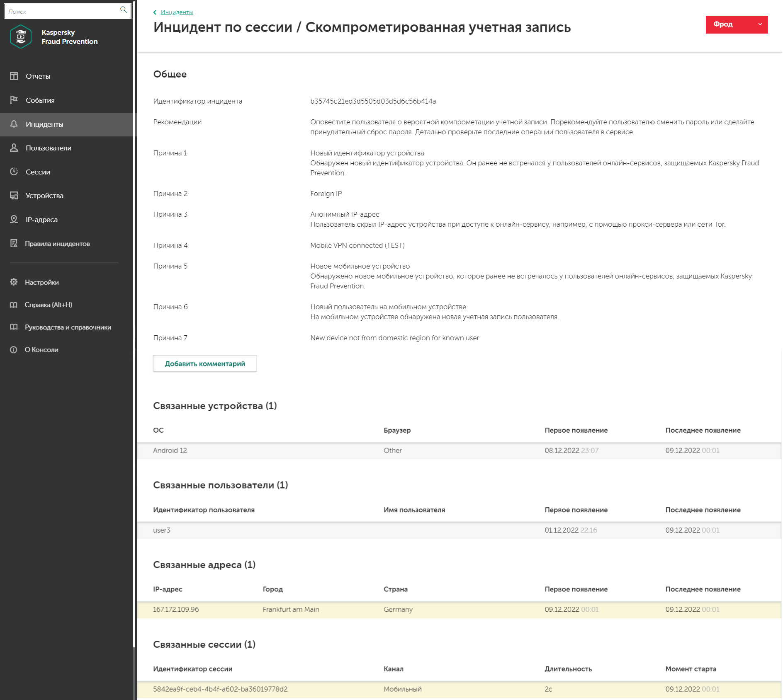Click the Kaspersky Fraud Prevention logo

pyautogui.click(x=21, y=37)
